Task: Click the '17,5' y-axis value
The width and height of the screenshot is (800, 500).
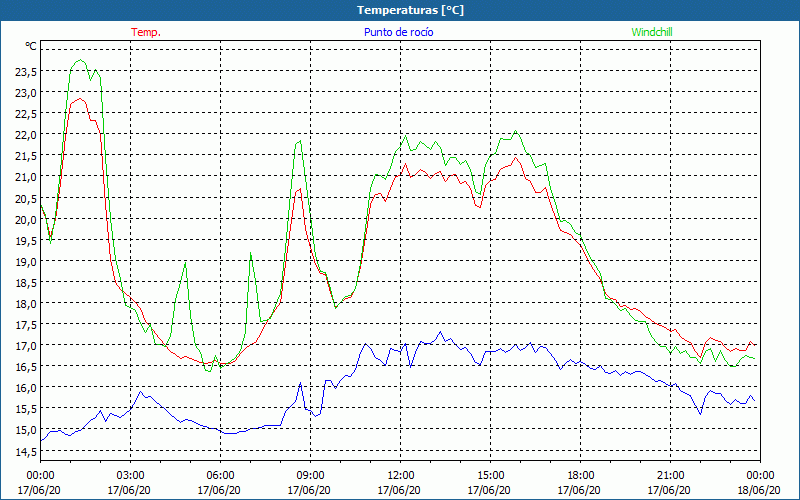Action: 26,325
